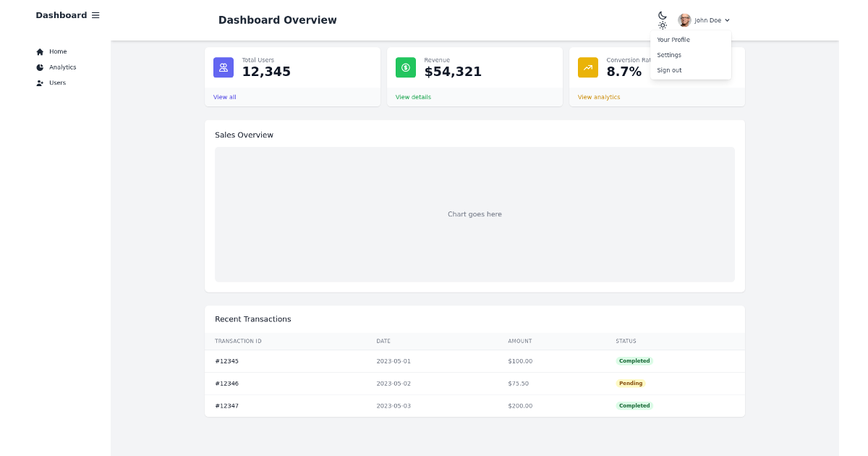Click the View all link
The height and width of the screenshot is (456, 868).
point(224,96)
